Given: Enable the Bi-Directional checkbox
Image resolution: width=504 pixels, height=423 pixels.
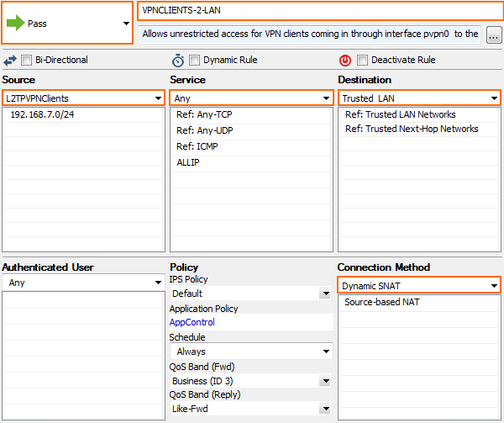Looking at the screenshot, I should [x=26, y=61].
